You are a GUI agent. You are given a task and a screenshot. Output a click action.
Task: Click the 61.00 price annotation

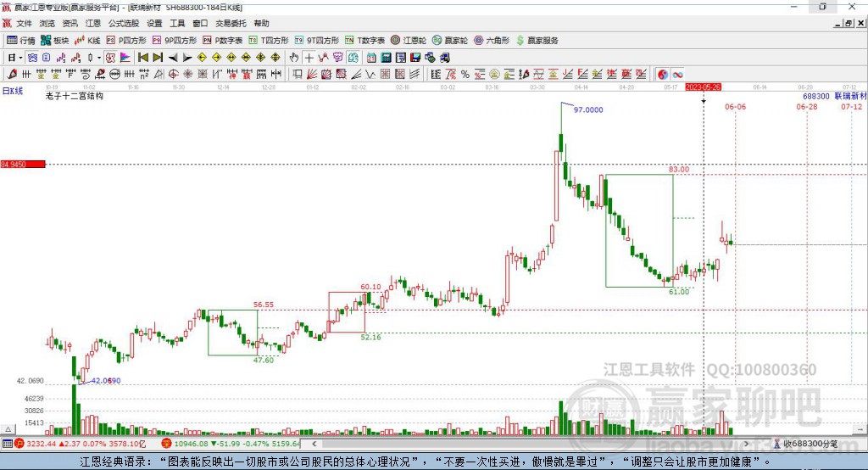point(679,292)
